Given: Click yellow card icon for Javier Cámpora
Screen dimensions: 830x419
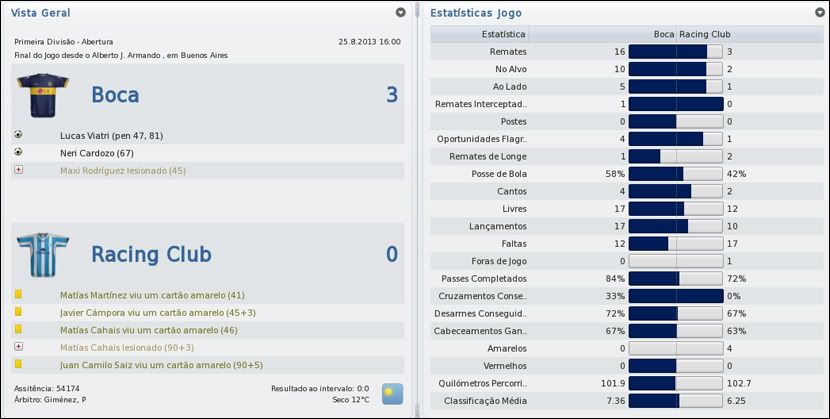Looking at the screenshot, I should [x=19, y=313].
